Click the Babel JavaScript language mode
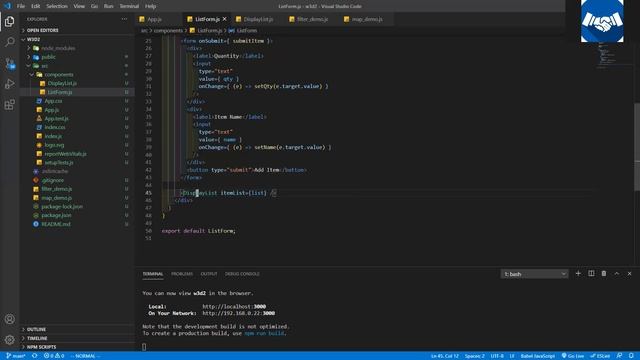This screenshot has height=360, width=640. click(538, 356)
